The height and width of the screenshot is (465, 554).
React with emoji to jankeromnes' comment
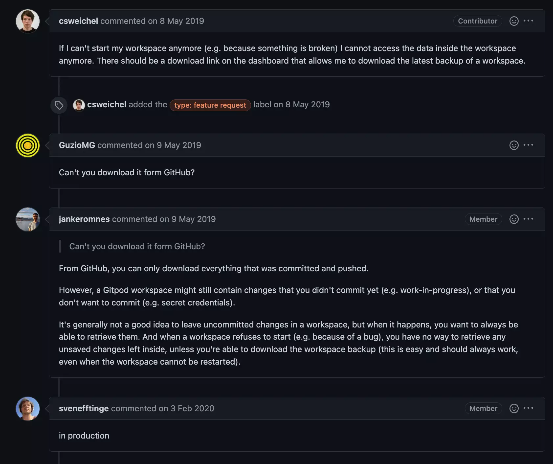[x=514, y=219]
